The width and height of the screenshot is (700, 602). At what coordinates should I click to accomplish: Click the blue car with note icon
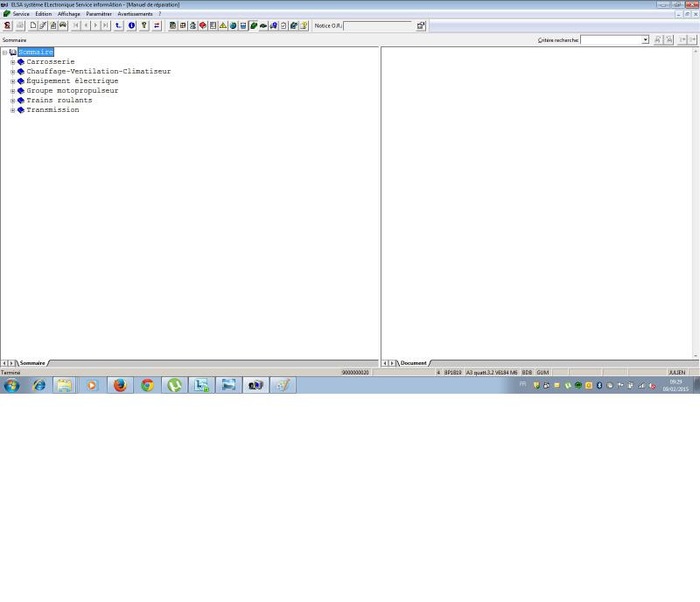point(273,25)
